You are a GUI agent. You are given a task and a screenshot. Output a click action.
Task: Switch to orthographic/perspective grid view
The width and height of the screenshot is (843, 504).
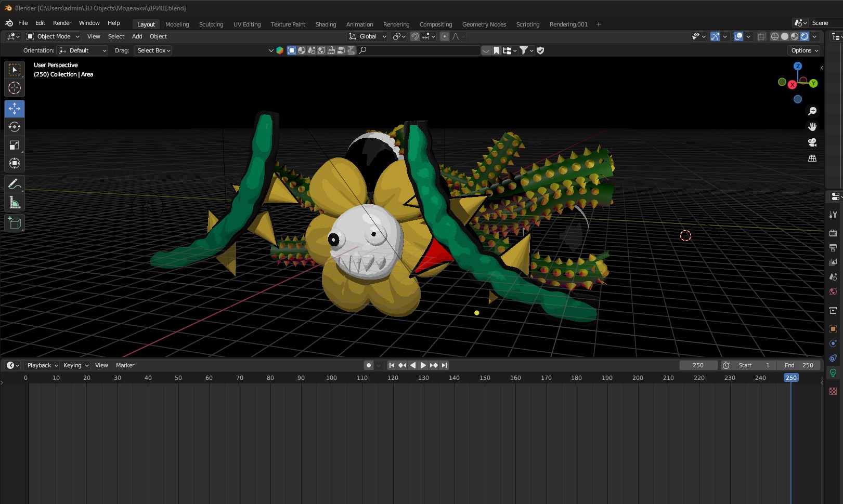tap(812, 158)
